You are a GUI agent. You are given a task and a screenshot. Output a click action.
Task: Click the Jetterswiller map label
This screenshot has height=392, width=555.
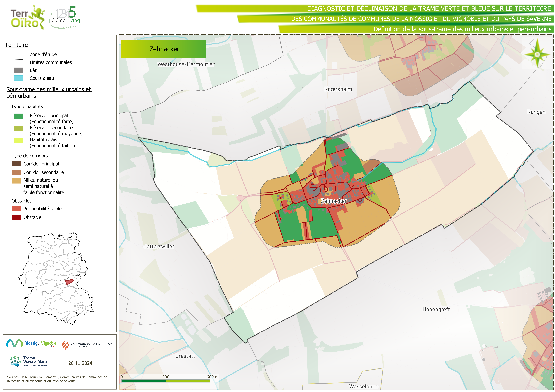pyautogui.click(x=159, y=246)
